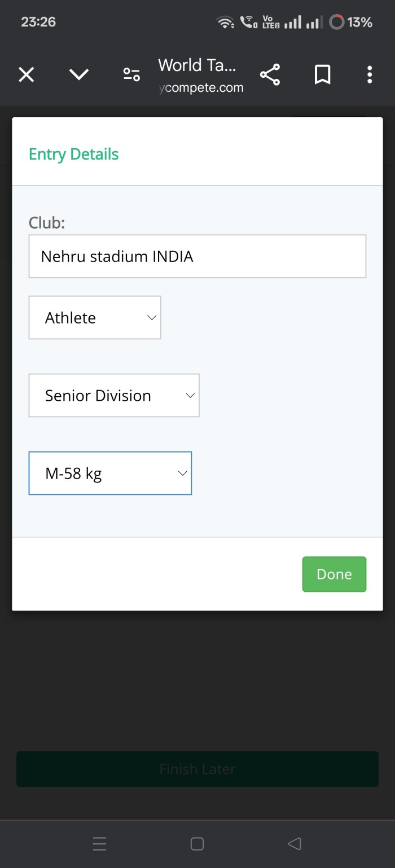Tap the battery percentage indicator

coord(351,23)
